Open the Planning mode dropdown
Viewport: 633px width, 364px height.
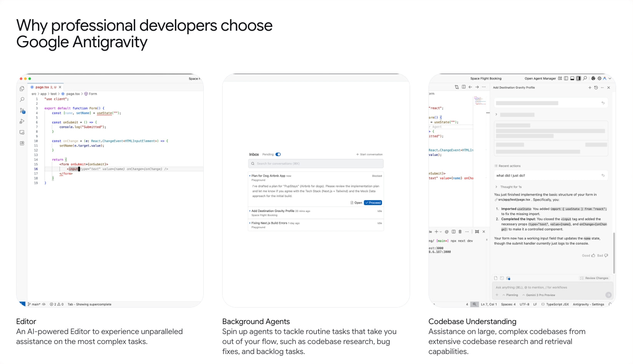click(510, 295)
